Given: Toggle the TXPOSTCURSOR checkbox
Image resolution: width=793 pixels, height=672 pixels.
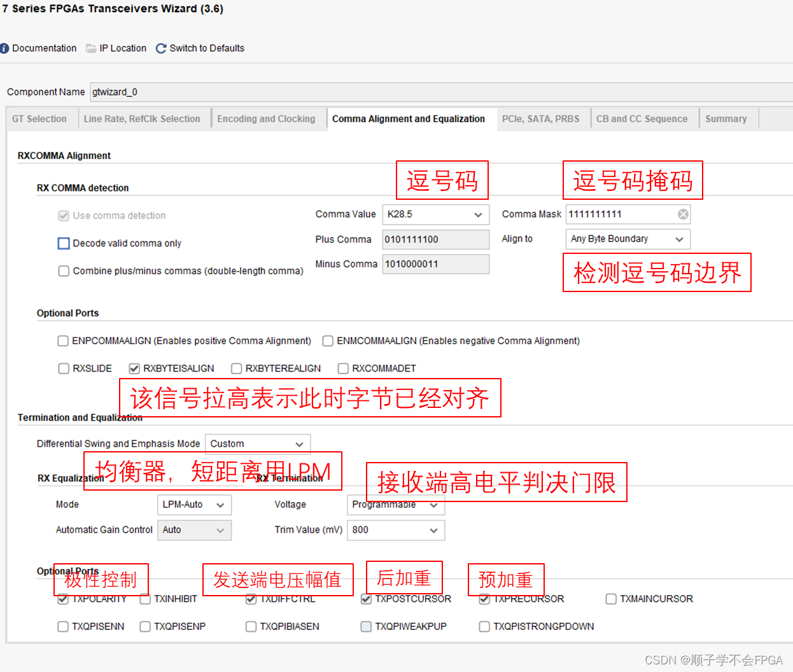Looking at the screenshot, I should coord(366,599).
